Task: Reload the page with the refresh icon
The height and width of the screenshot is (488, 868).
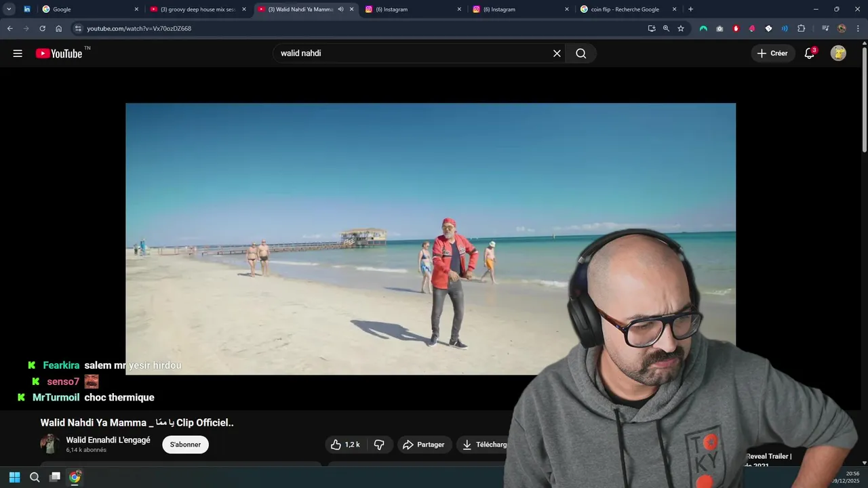Action: point(42,28)
